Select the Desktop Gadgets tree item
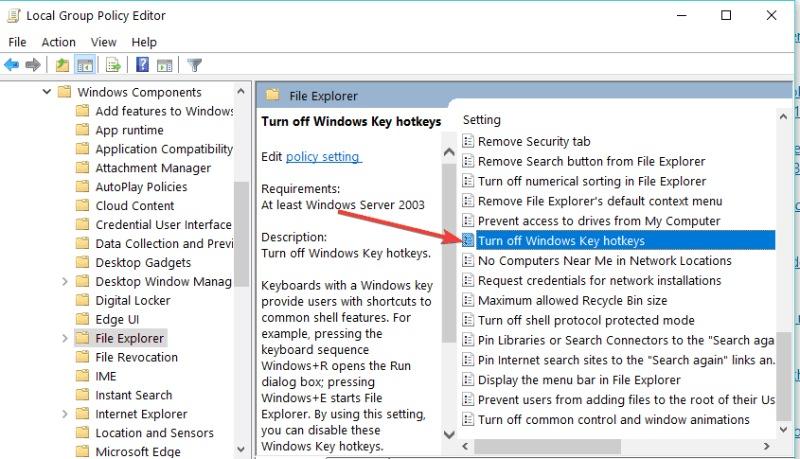The height and width of the screenshot is (459, 800). pos(143,262)
